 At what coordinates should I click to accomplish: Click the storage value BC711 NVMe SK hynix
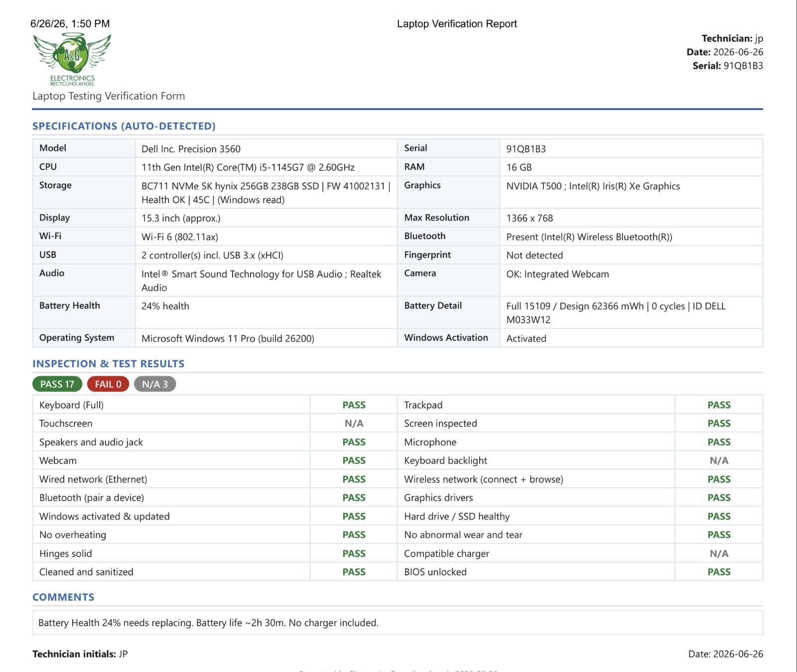pos(266,193)
